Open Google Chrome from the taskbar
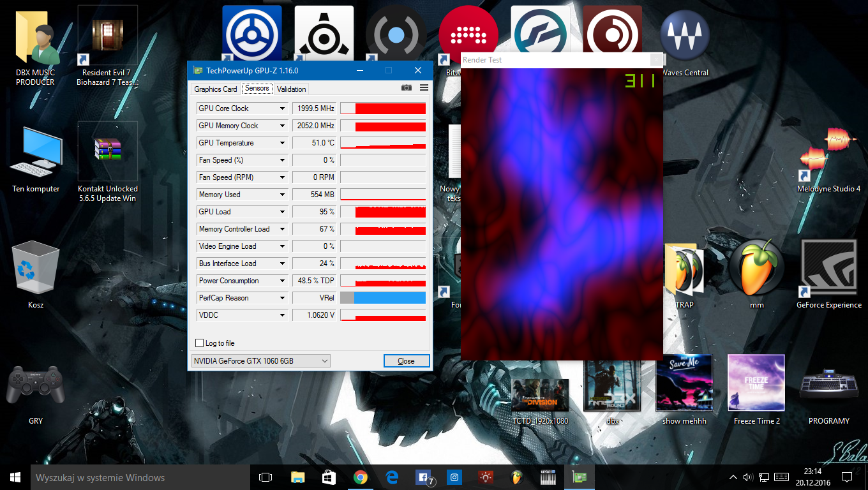Image resolution: width=868 pixels, height=490 pixels. pos(360,477)
